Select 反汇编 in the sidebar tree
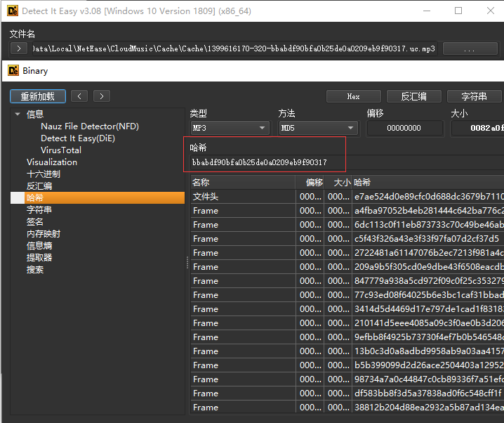Viewport: 504px width, 423px height. [x=39, y=186]
